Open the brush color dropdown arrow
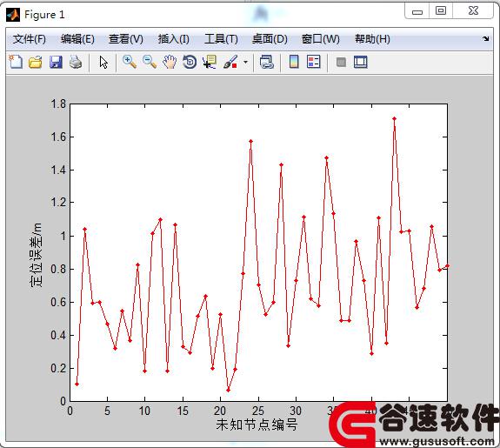This screenshot has height=448, width=500. [x=245, y=63]
